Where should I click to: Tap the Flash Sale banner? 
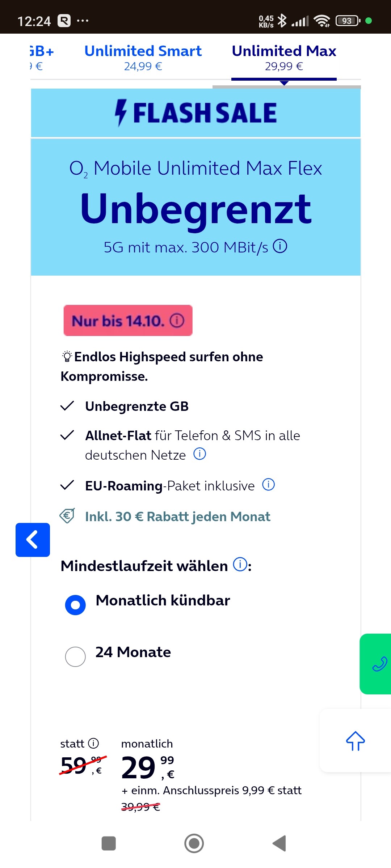pyautogui.click(x=195, y=113)
